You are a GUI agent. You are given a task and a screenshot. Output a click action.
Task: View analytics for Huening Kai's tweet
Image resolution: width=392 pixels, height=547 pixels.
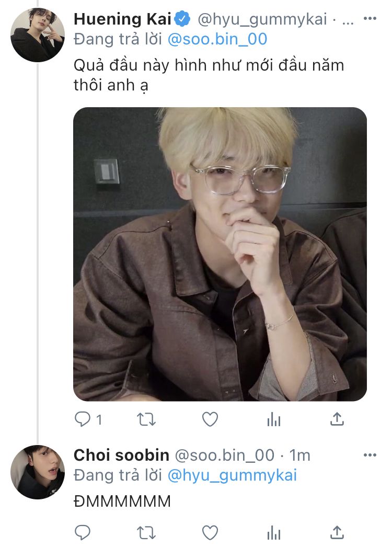point(274,419)
